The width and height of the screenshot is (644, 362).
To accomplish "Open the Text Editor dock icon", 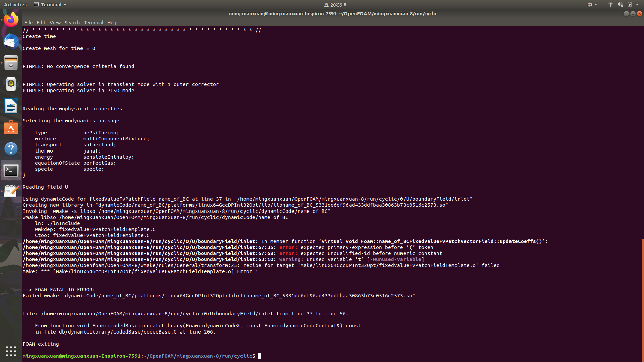I will pyautogui.click(x=11, y=191).
